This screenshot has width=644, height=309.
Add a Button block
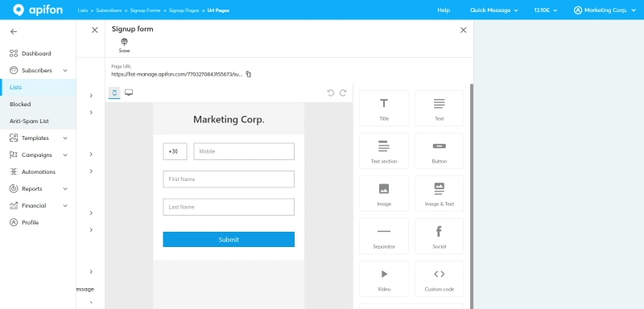point(439,151)
